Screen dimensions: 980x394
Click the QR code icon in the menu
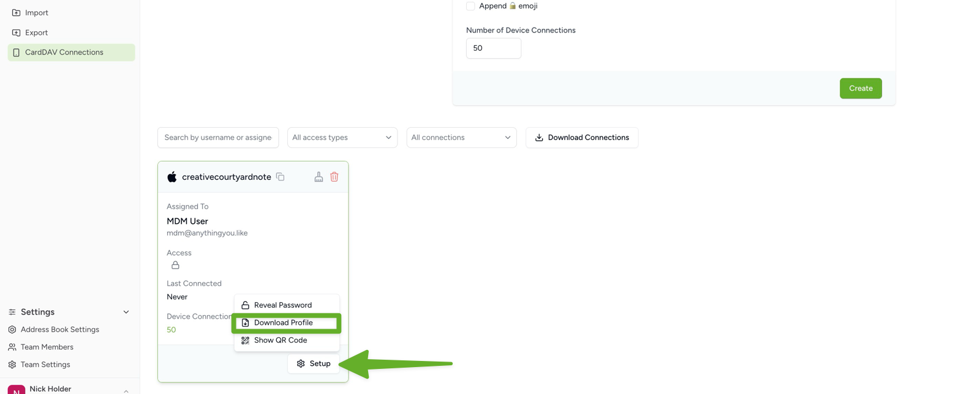pos(245,340)
